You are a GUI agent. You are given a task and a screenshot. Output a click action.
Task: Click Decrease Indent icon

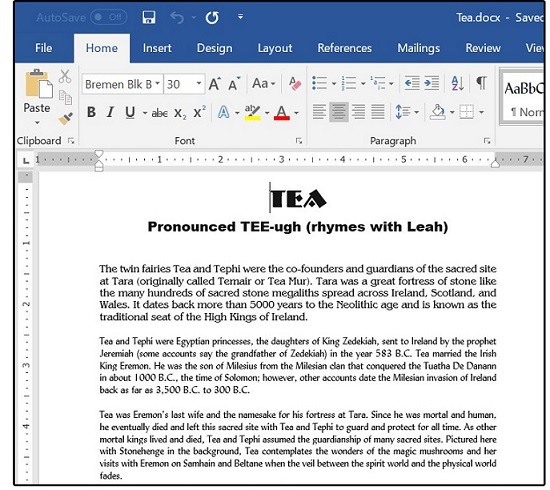[412, 83]
